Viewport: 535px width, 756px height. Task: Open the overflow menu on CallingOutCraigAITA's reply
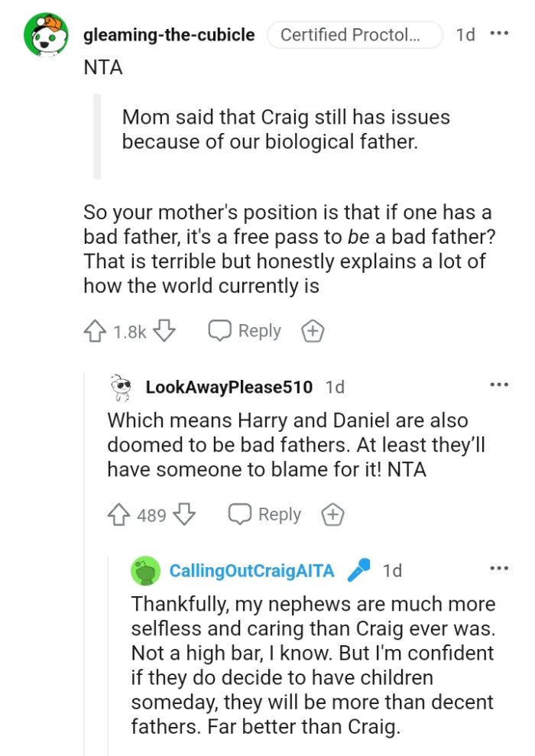point(499,568)
